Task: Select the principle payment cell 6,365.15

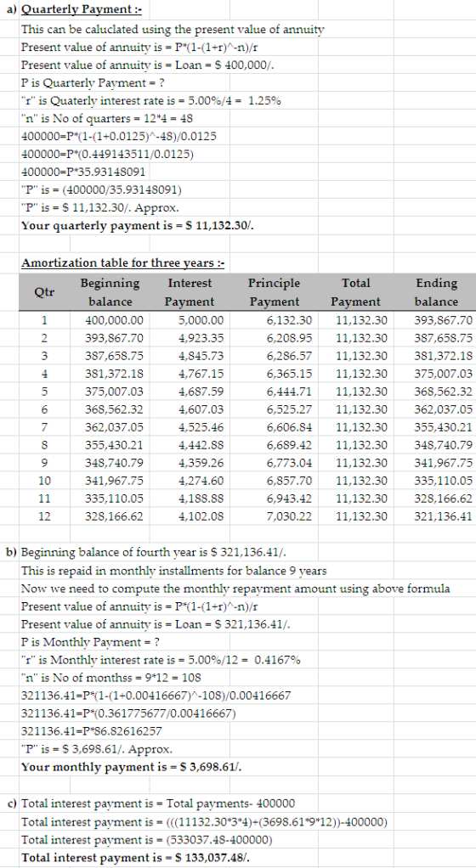Action: coord(289,374)
